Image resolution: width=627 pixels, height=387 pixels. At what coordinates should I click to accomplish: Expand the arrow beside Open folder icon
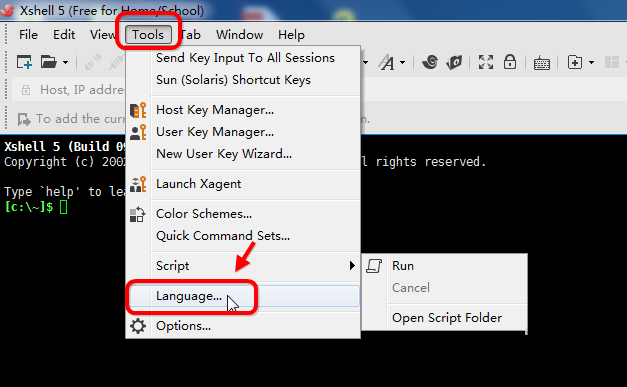pos(66,63)
